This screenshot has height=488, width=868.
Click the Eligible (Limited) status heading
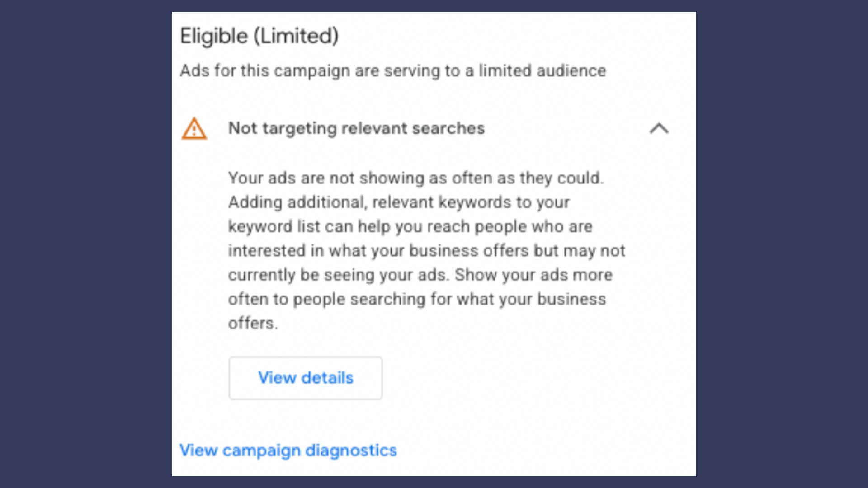259,36
